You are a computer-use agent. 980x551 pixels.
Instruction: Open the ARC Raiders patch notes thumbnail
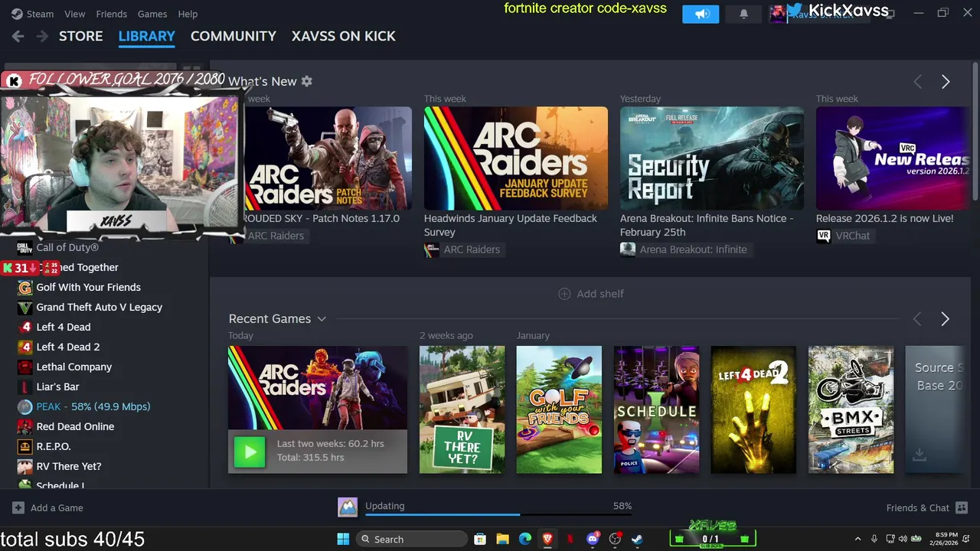[328, 158]
